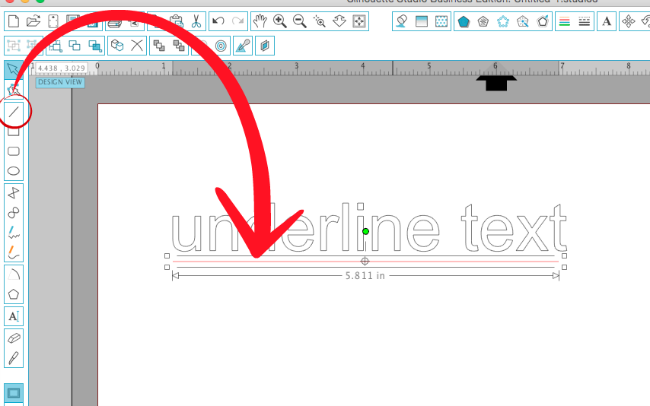Screen dimensions: 650x406
Task: Open the Offset concentric circles tool
Action: pyautogui.click(x=221, y=46)
